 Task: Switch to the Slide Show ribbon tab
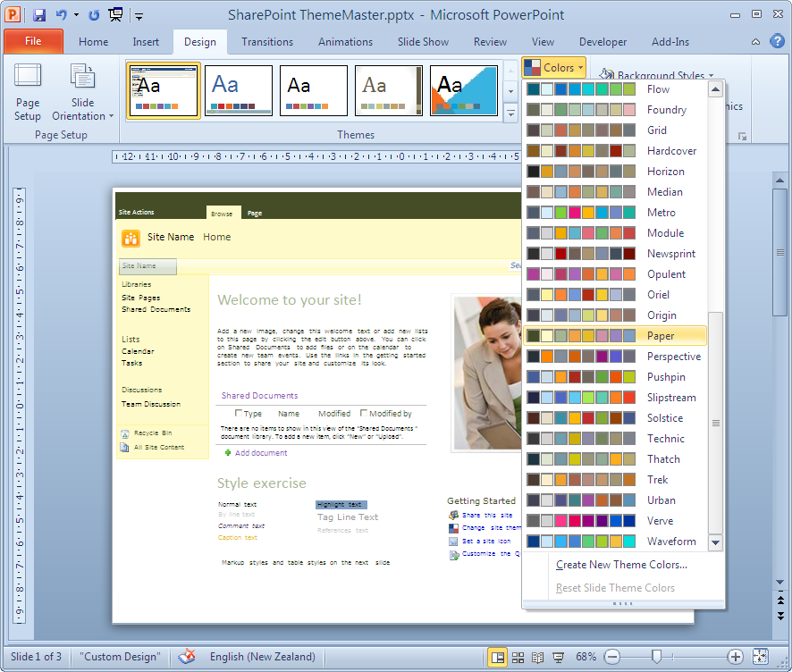point(423,42)
